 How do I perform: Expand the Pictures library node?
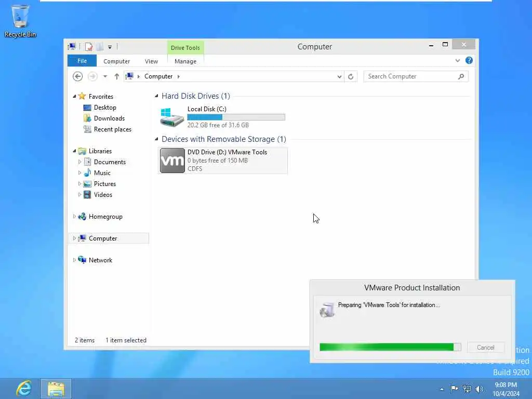[x=79, y=183]
